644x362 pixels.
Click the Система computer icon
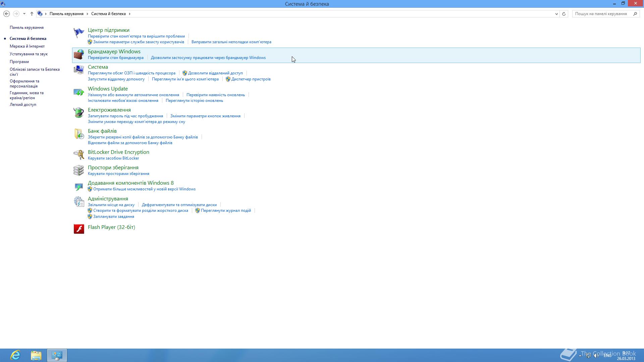79,70
